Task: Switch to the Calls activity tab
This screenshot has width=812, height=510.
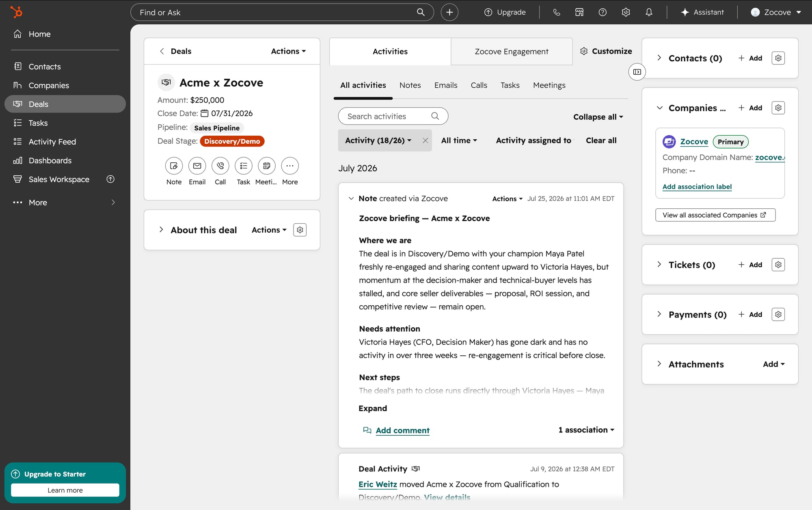Action: (479, 85)
